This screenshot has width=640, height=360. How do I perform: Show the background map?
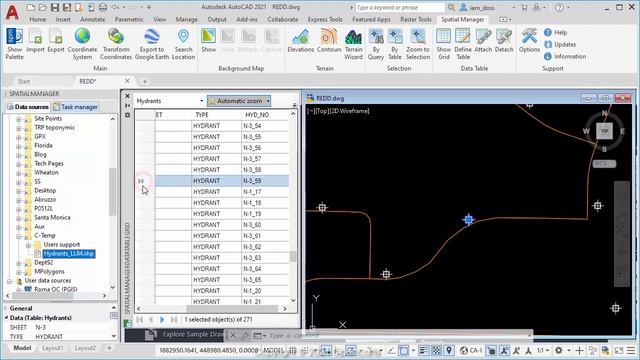[x=208, y=41]
